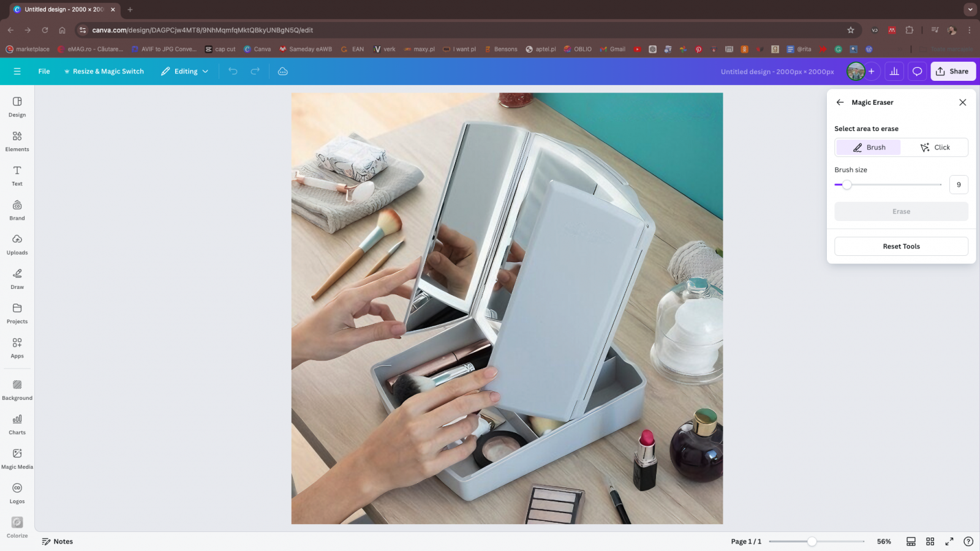
Task: Click the Share button
Action: coord(953,71)
